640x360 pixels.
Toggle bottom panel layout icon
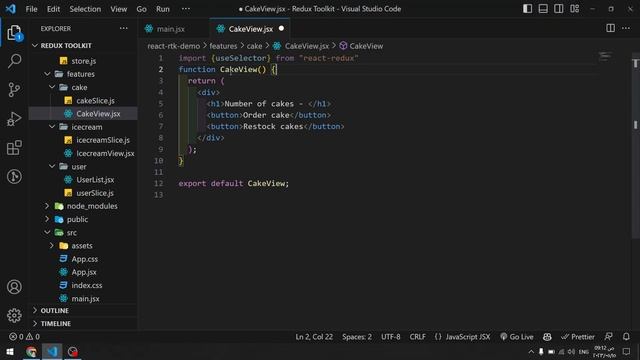(x=543, y=9)
